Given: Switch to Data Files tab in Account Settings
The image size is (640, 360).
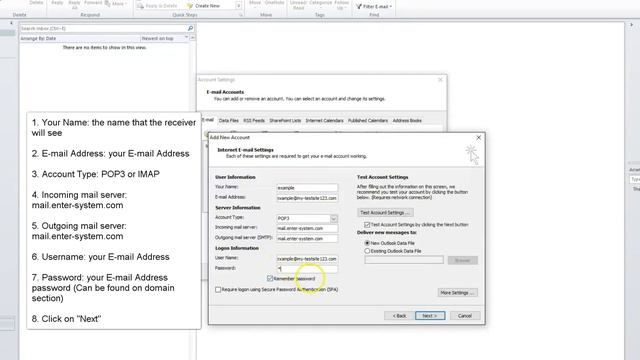Looking at the screenshot, I should point(229,120).
